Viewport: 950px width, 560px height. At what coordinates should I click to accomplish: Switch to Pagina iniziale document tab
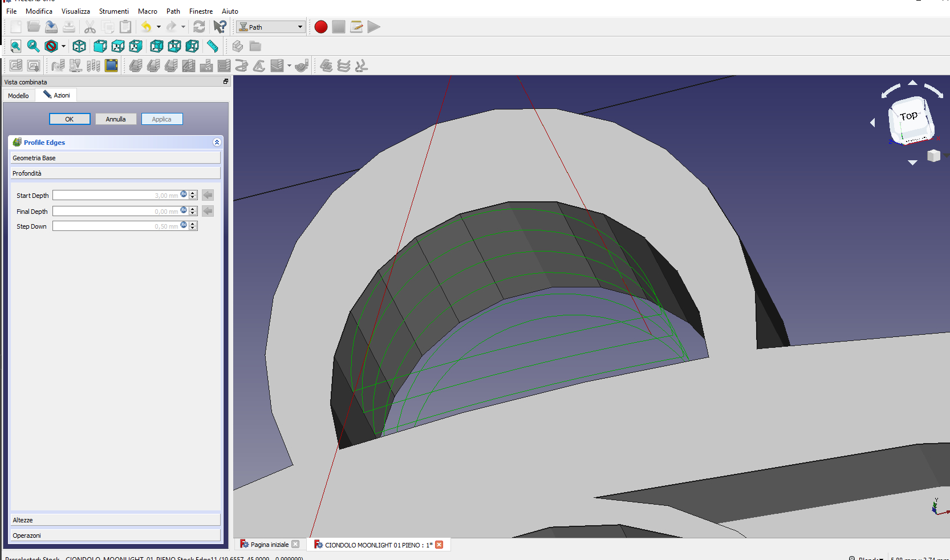(x=270, y=545)
